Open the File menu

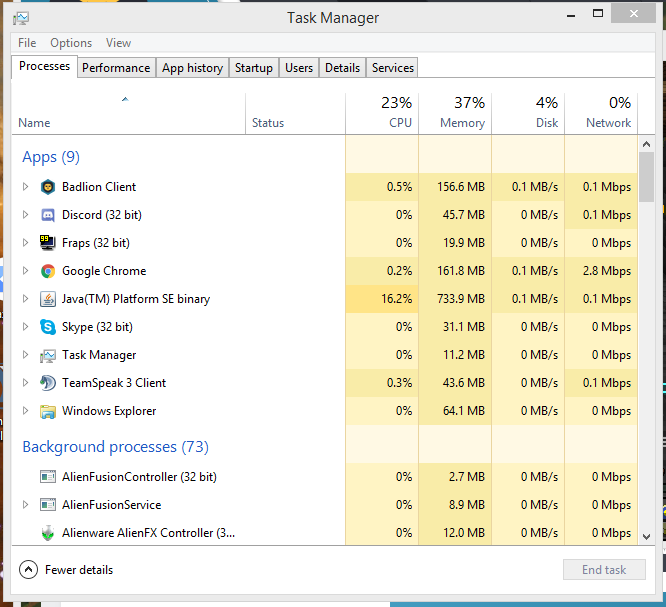[27, 43]
